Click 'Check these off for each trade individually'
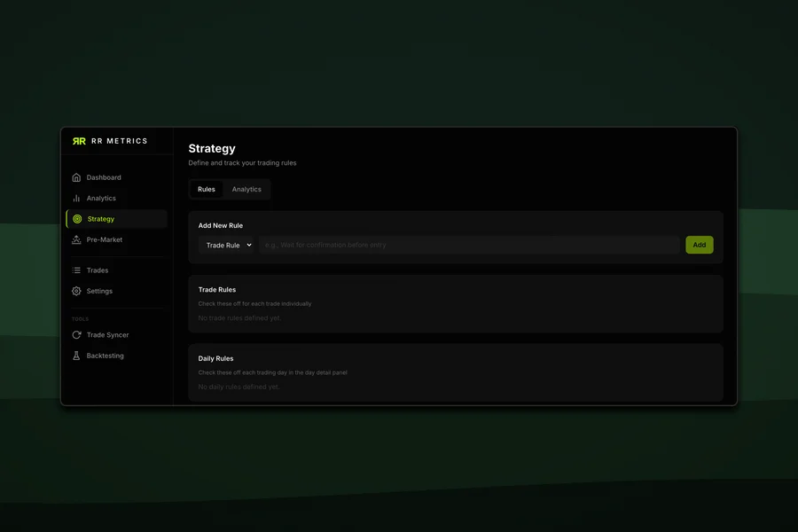Image resolution: width=798 pixels, height=532 pixels. point(254,304)
